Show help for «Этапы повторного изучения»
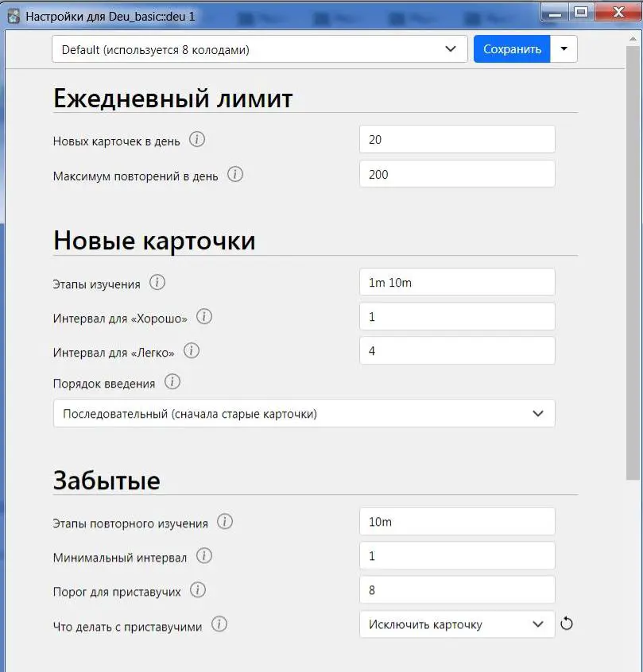The image size is (643, 672). 225,522
